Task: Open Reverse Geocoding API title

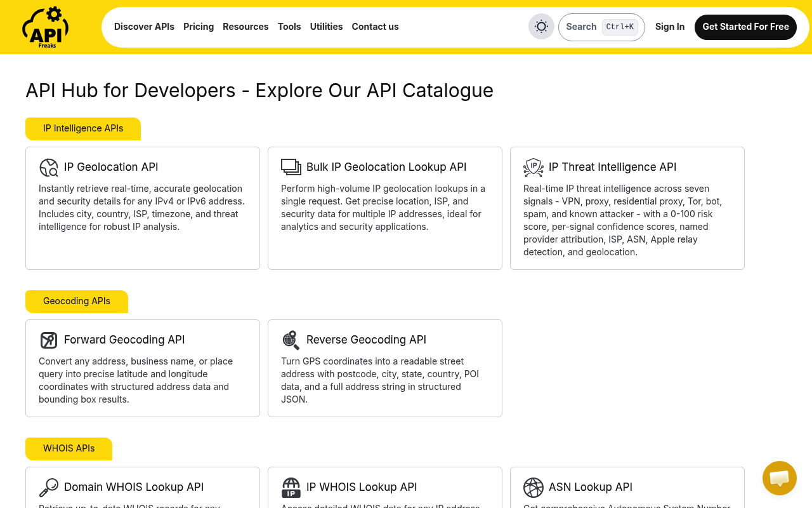Action: [366, 340]
